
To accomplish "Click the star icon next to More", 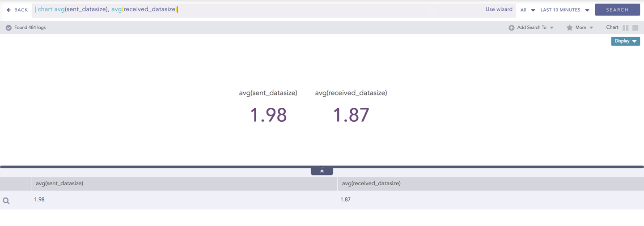I will tap(569, 28).
